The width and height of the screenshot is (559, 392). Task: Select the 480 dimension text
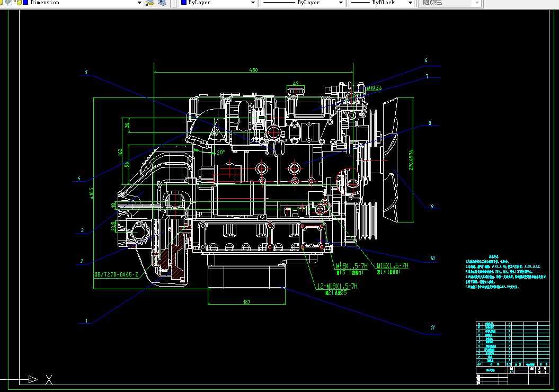coord(253,70)
